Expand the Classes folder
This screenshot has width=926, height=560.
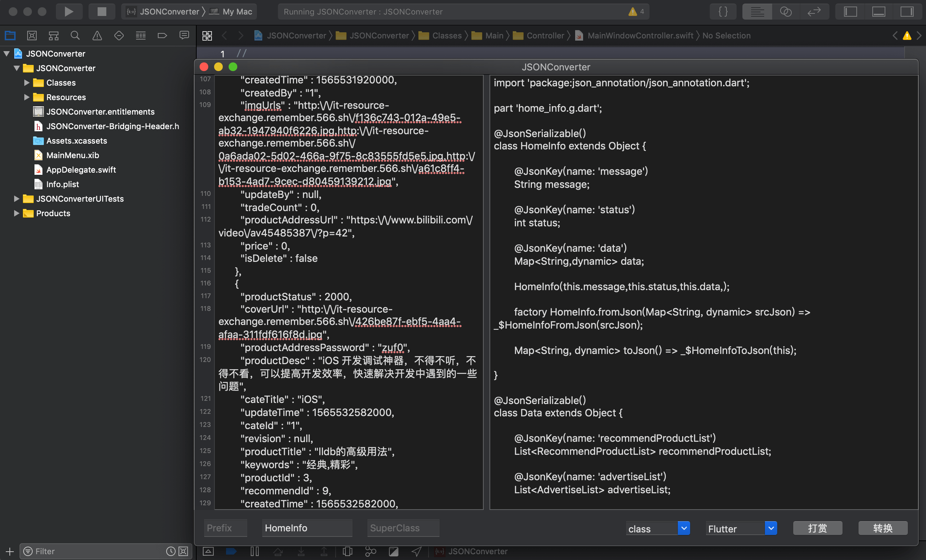point(27,83)
